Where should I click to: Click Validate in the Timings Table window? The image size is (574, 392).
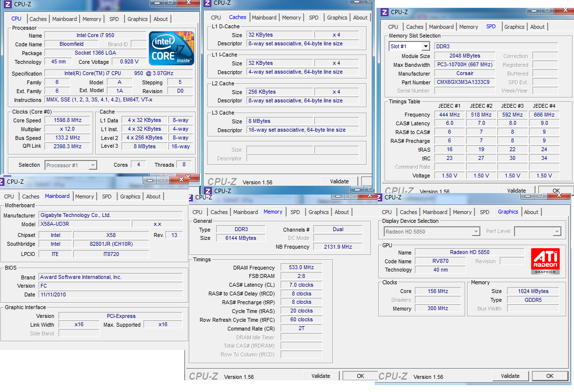coord(516,190)
